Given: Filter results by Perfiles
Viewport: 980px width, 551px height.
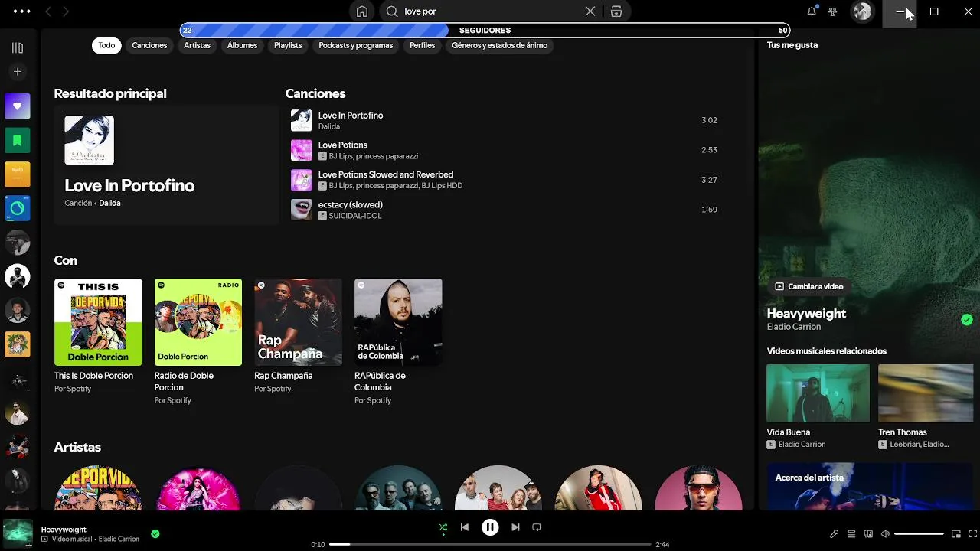Looking at the screenshot, I should [422, 45].
